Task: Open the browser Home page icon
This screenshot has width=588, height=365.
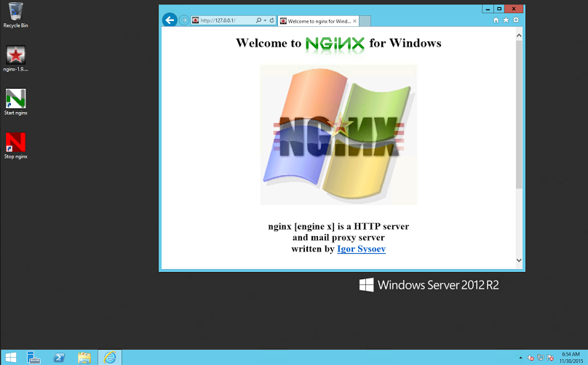Action: [496, 20]
